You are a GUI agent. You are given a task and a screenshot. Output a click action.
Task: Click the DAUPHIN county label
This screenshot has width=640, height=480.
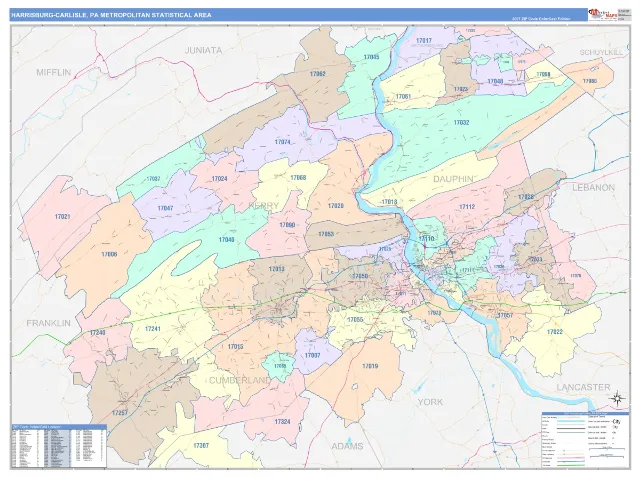[x=453, y=179]
